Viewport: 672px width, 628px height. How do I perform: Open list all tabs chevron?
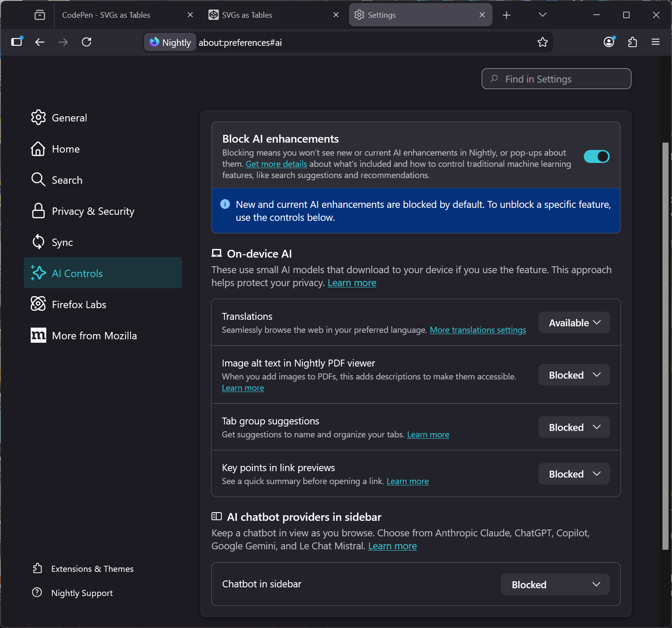[x=542, y=15]
